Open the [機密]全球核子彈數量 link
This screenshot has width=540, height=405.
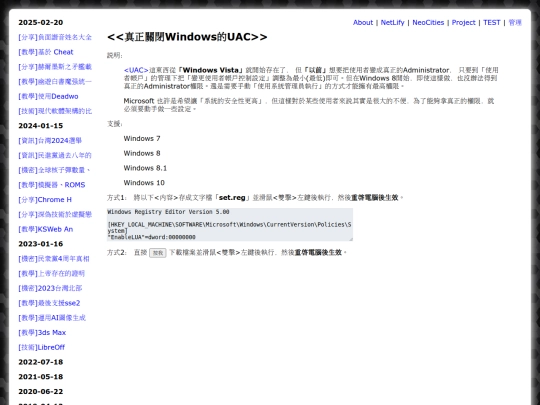click(x=54, y=170)
